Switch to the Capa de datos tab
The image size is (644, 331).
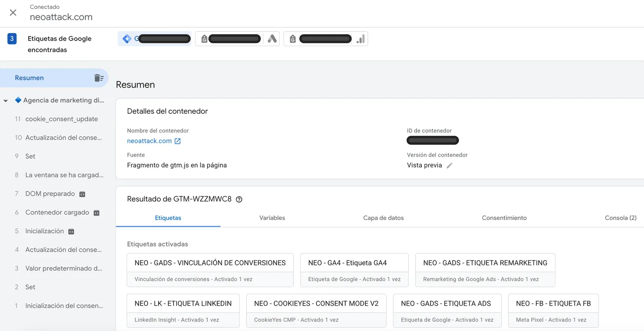[383, 218]
